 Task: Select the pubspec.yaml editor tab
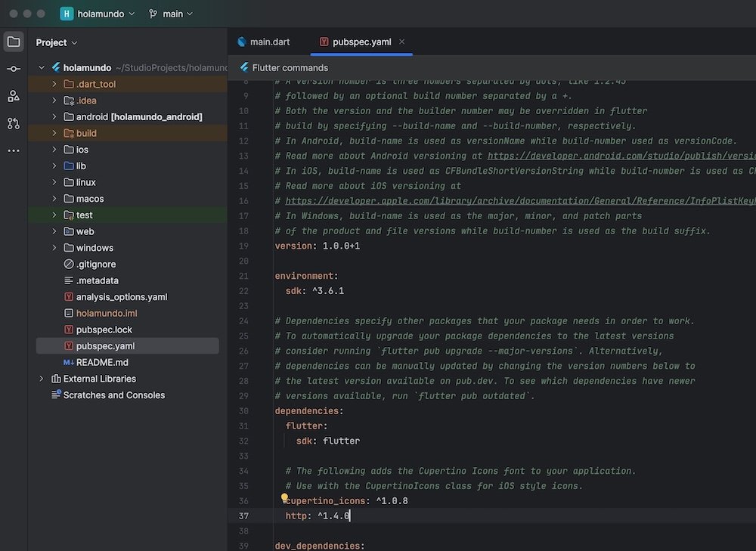coord(361,42)
